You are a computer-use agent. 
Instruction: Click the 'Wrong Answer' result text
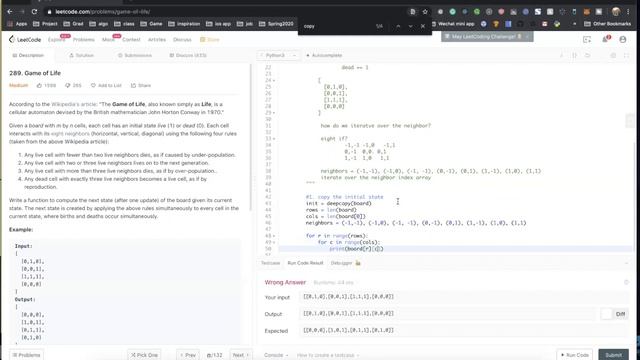(285, 282)
